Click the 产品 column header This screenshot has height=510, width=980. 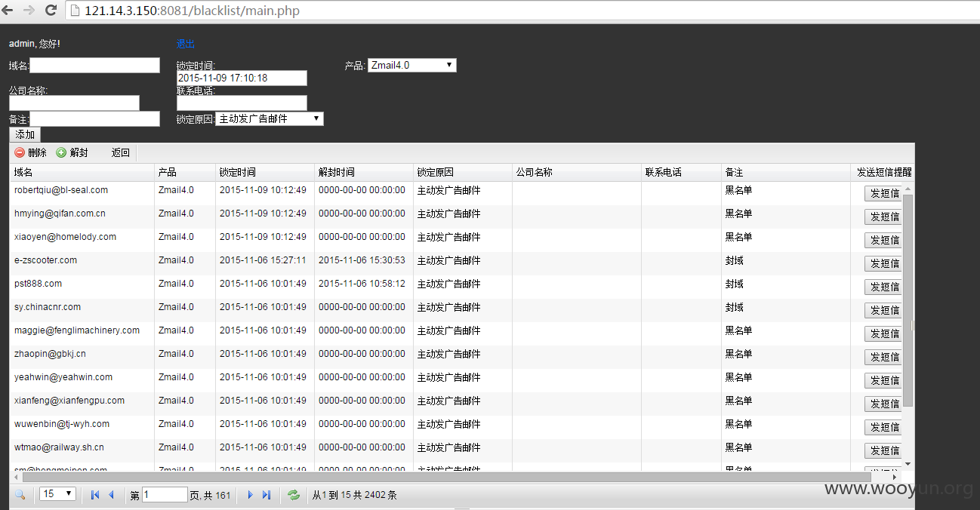tap(185, 173)
